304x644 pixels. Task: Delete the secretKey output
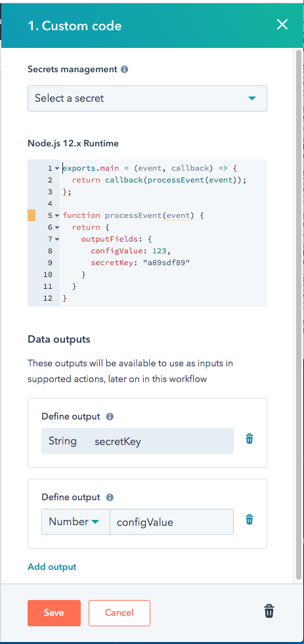250,439
